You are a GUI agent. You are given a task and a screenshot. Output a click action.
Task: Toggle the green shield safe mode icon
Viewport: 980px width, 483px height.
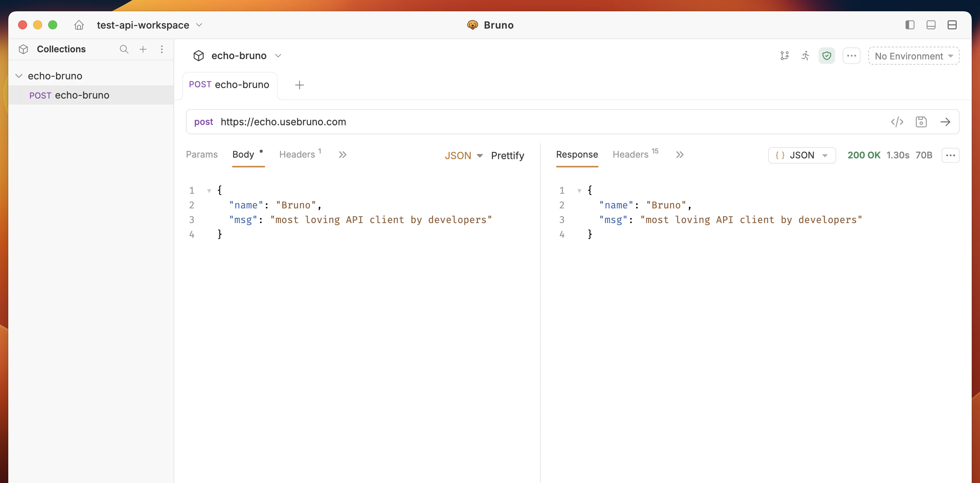pos(826,56)
